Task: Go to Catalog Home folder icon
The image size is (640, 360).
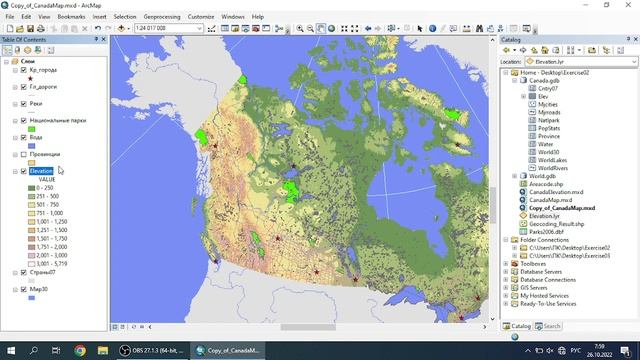Action: [544, 50]
